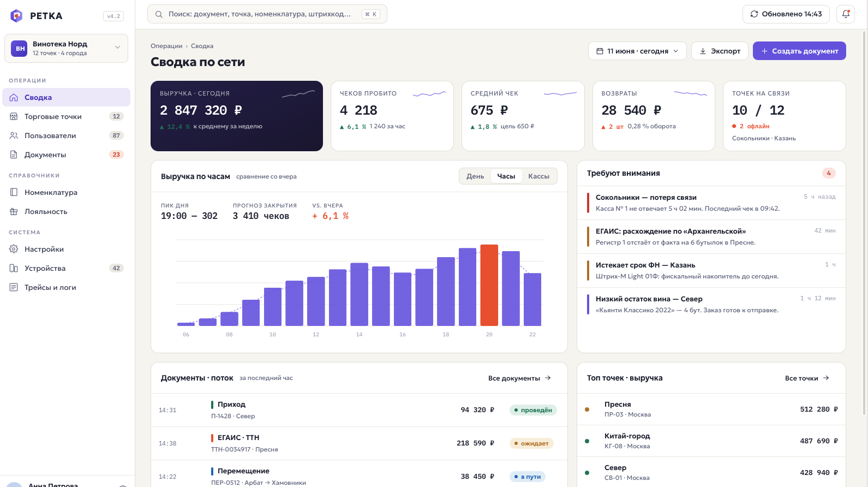This screenshot has width=868, height=487.
Task: Click the gift icon beside Лояльность
Action: (x=14, y=211)
